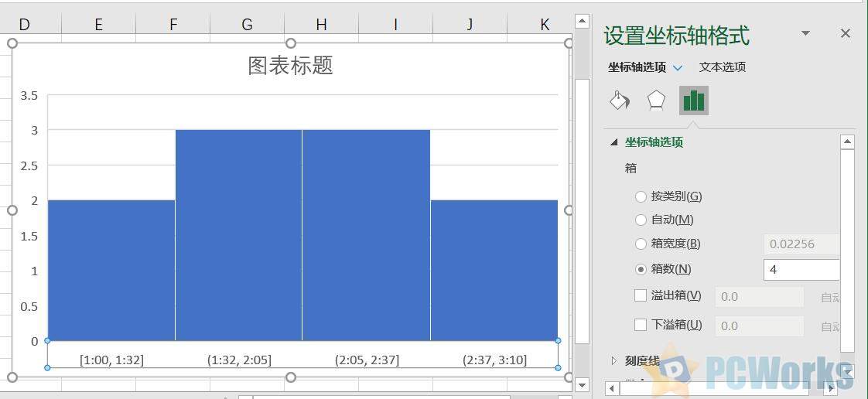The height and width of the screenshot is (399, 868).
Task: Enable the 下溢箱(U) checkbox
Action: [x=641, y=324]
